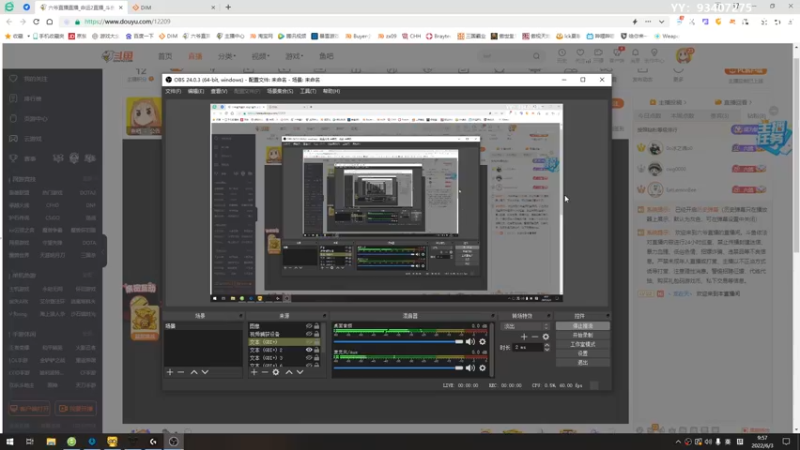Move scene up arrow in OBS Scenes panel

[x=194, y=372]
